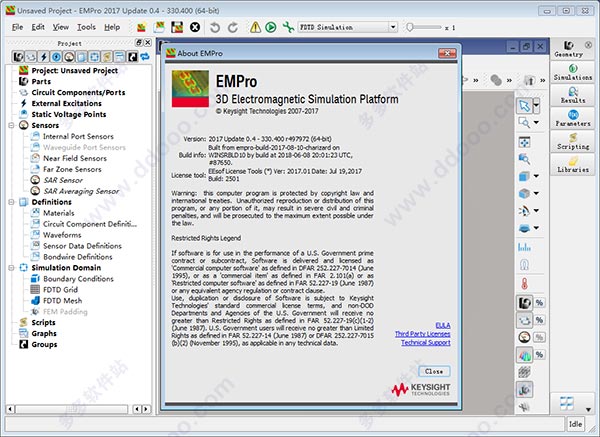Select the arrow pointer tool in view toolbar
Viewport: 600px width, 437px height.
click(524, 106)
